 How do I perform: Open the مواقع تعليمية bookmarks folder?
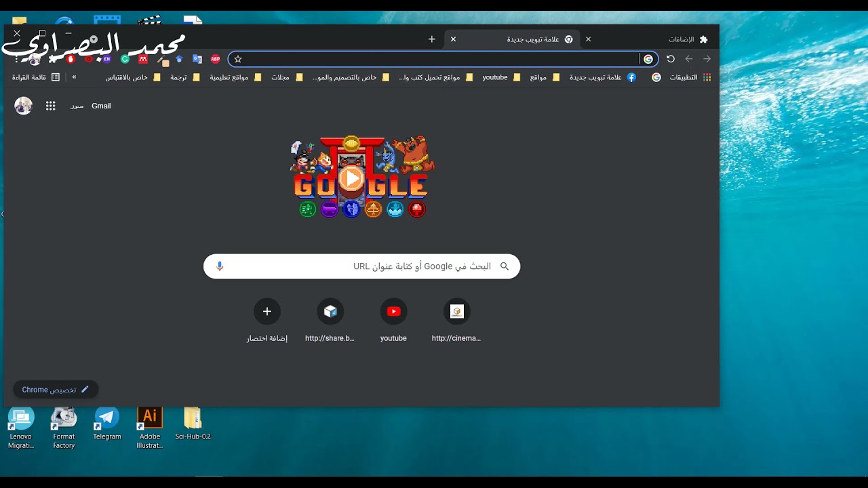(x=235, y=77)
